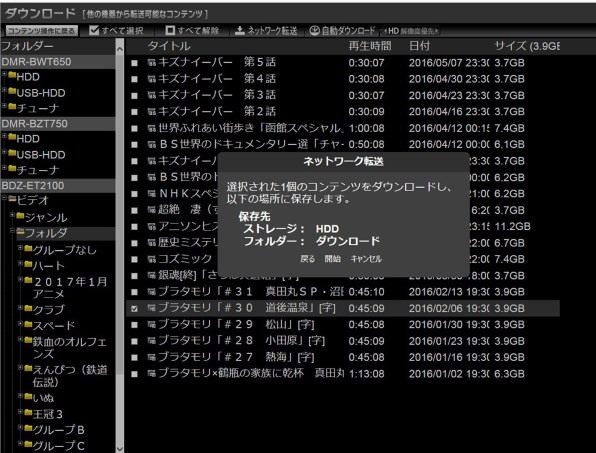Click the folder tree scrollbar down arrow
Viewport: 596px width, 453px height.
coord(120,449)
